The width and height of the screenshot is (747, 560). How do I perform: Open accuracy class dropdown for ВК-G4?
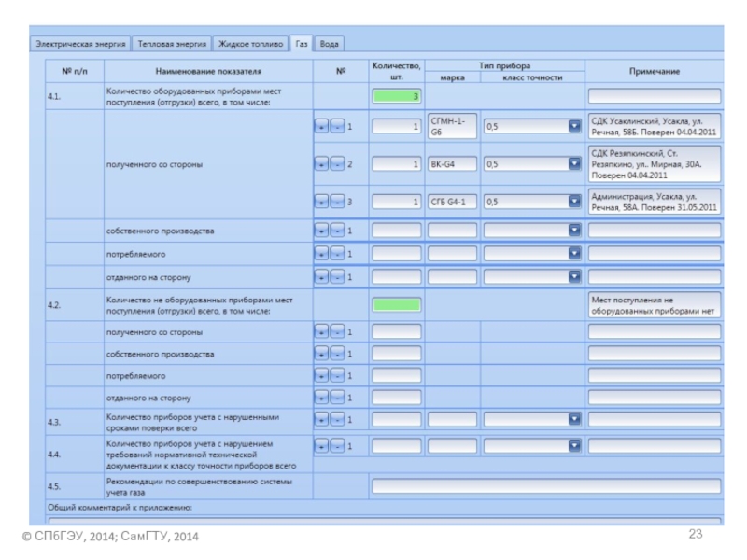tap(574, 164)
